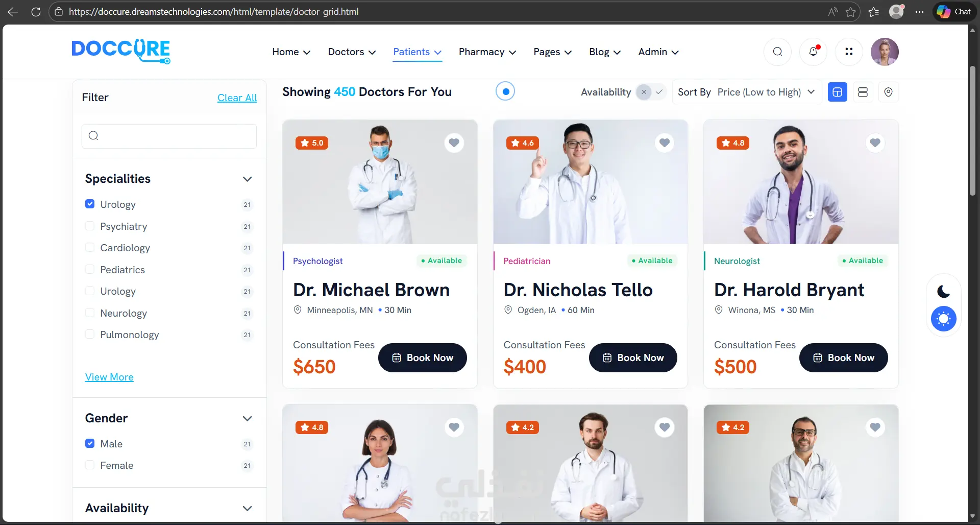
Task: Open the Pharmacy menu
Action: (487, 52)
